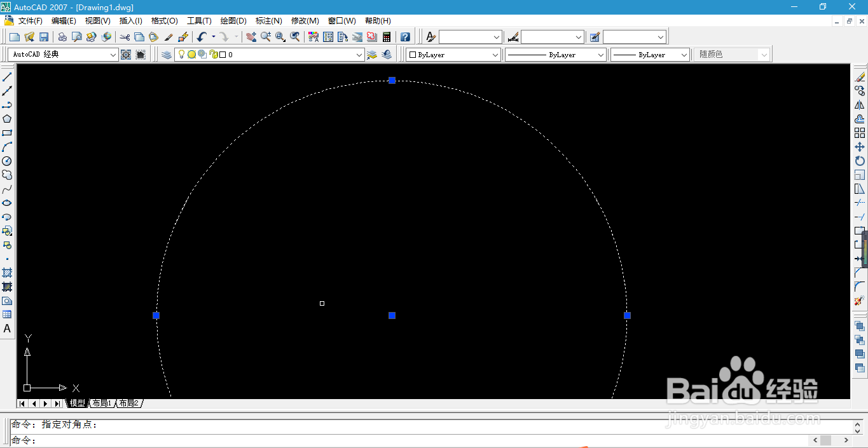Select the Line draw tool

(x=7, y=77)
